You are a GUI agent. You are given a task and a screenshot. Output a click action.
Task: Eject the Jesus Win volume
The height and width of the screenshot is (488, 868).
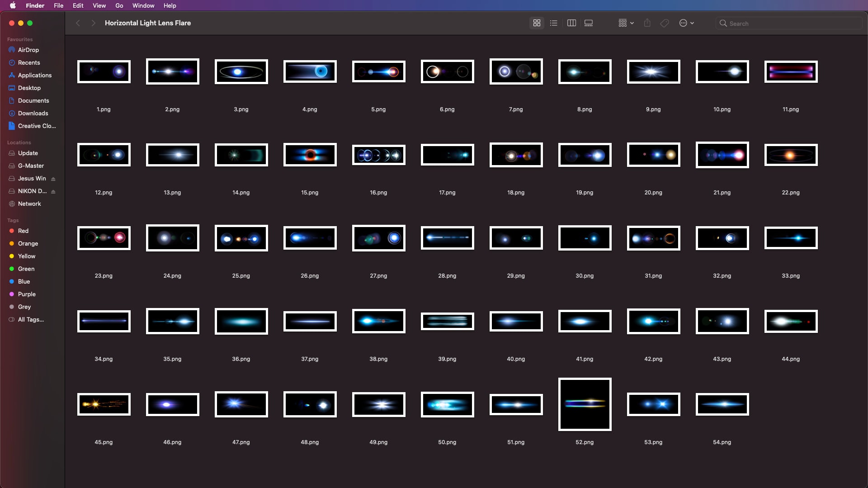(x=53, y=179)
